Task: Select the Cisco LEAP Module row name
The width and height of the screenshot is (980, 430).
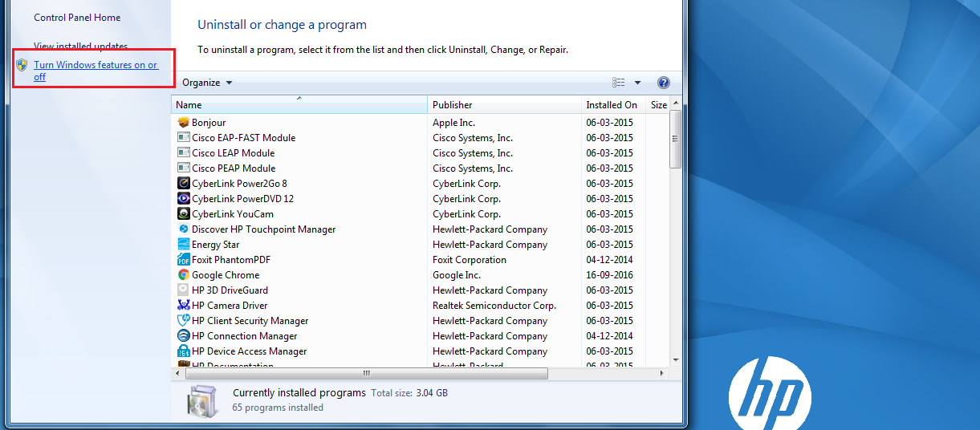Action: [234, 153]
